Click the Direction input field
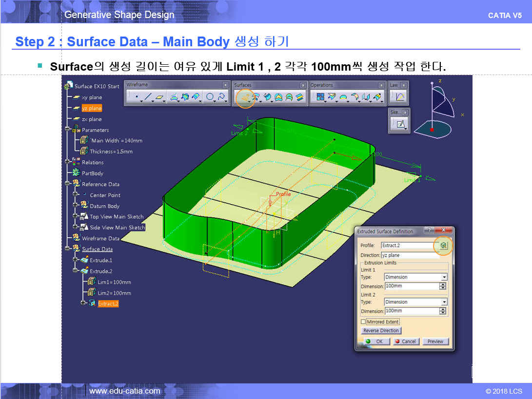Image resolution: width=532 pixels, height=399 pixels. tap(411, 255)
